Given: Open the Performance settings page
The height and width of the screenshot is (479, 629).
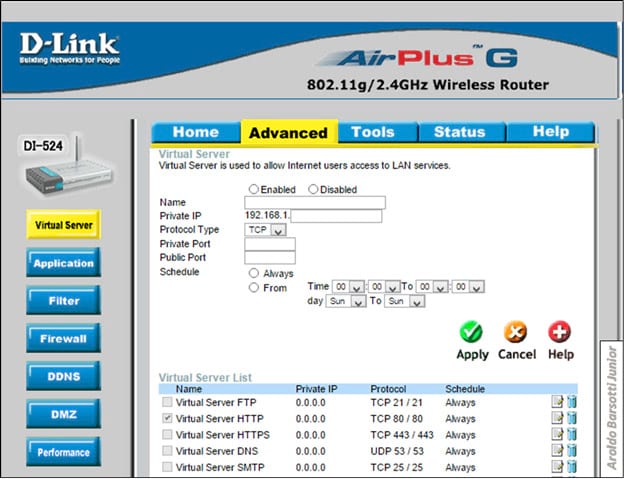Looking at the screenshot, I should click(x=63, y=453).
